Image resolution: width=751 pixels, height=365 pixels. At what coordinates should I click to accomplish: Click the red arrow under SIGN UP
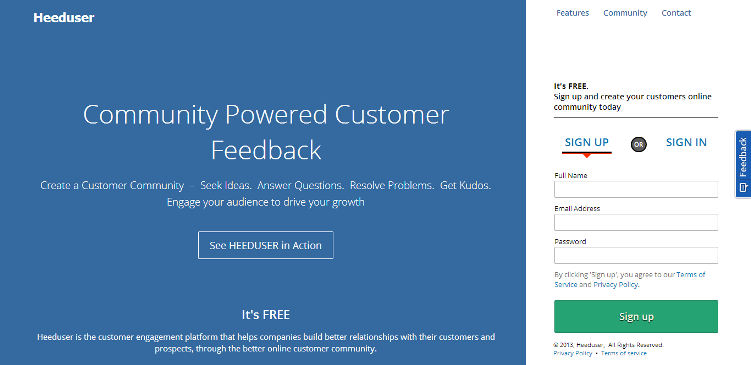[x=586, y=155]
